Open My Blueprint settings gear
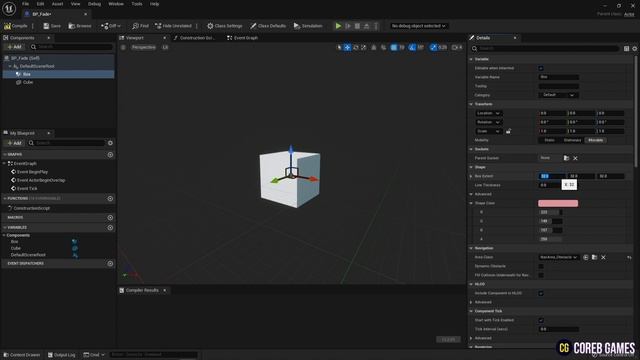Image resolution: width=640 pixels, height=360 pixels. (x=110, y=143)
